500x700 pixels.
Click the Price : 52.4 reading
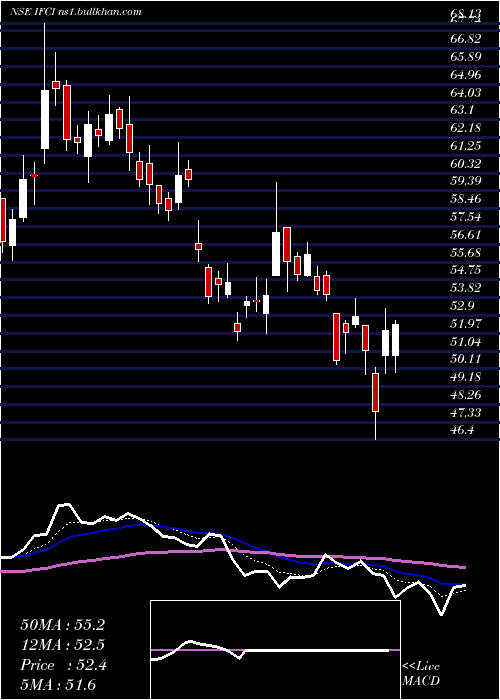63,665
